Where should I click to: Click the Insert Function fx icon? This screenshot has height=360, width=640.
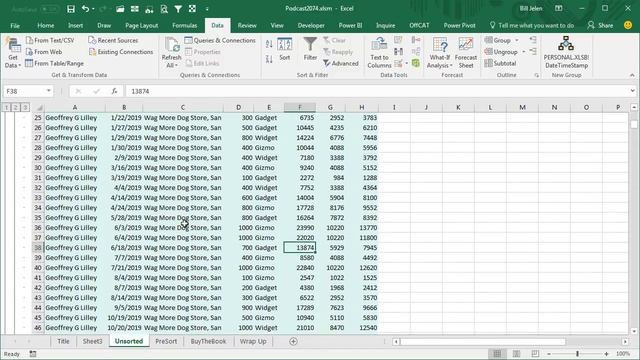coord(114,91)
